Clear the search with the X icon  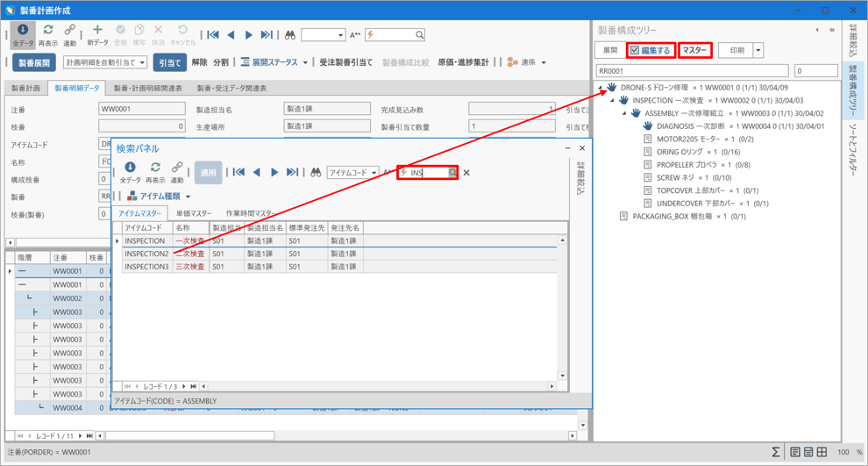tap(466, 173)
